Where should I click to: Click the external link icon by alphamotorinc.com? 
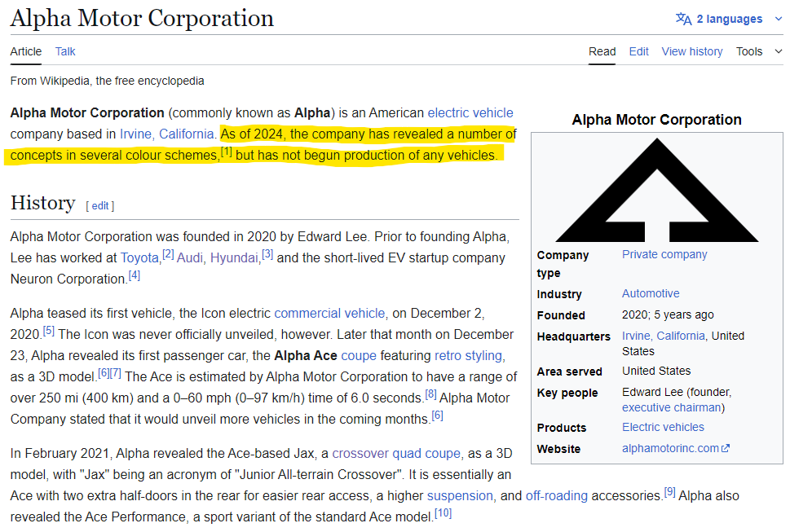click(726, 448)
